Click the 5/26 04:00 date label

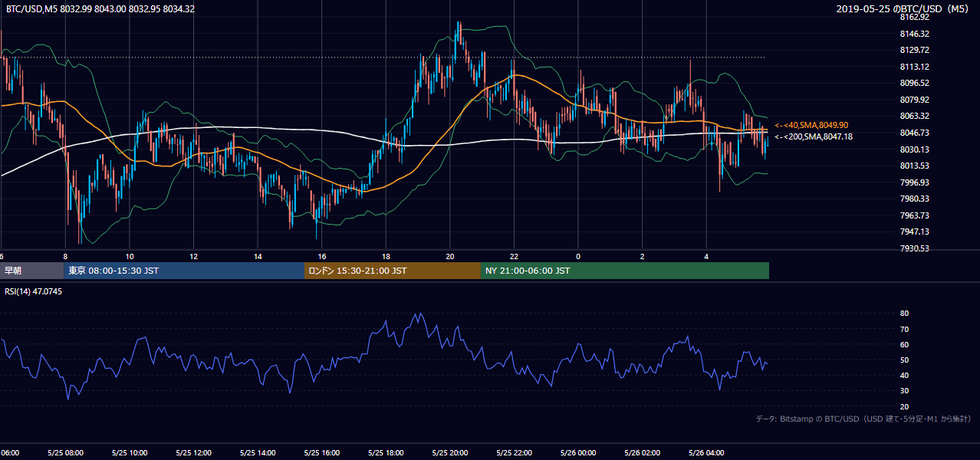coord(706,453)
